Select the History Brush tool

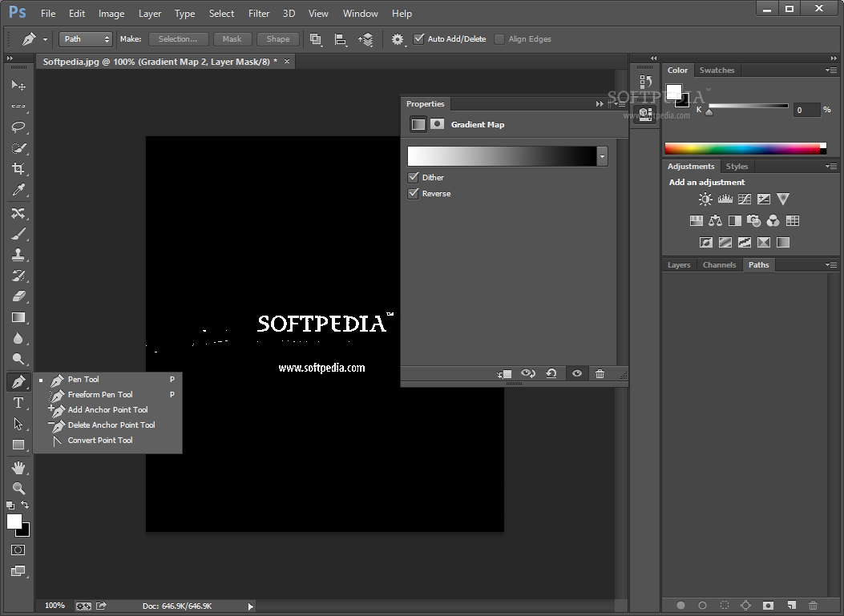tap(18, 276)
